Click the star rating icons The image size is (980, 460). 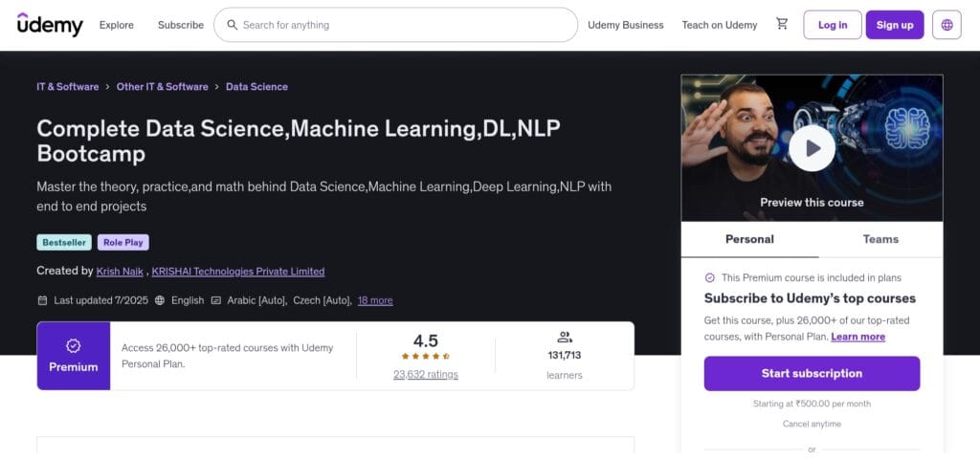pos(425,357)
